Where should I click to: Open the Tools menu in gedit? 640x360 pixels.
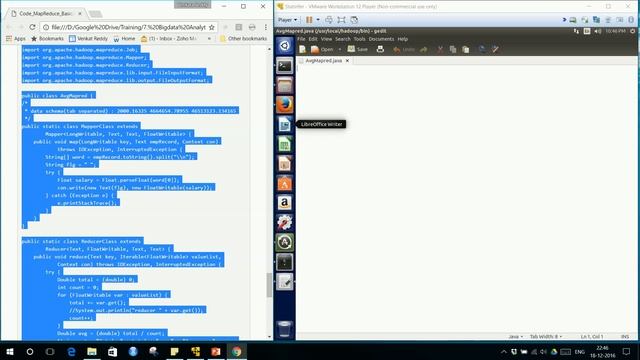[x=360, y=39]
